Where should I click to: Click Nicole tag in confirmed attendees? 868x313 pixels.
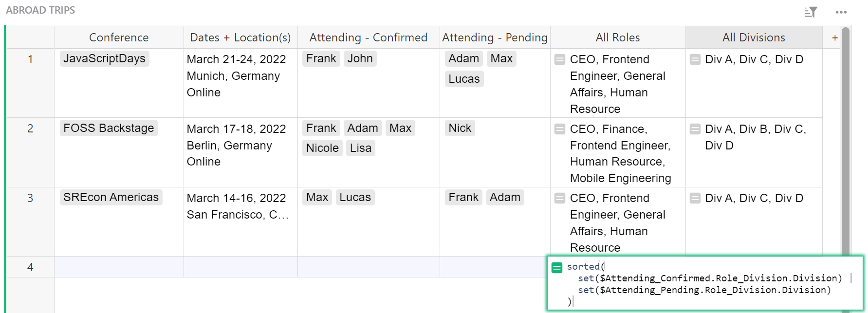coord(322,148)
